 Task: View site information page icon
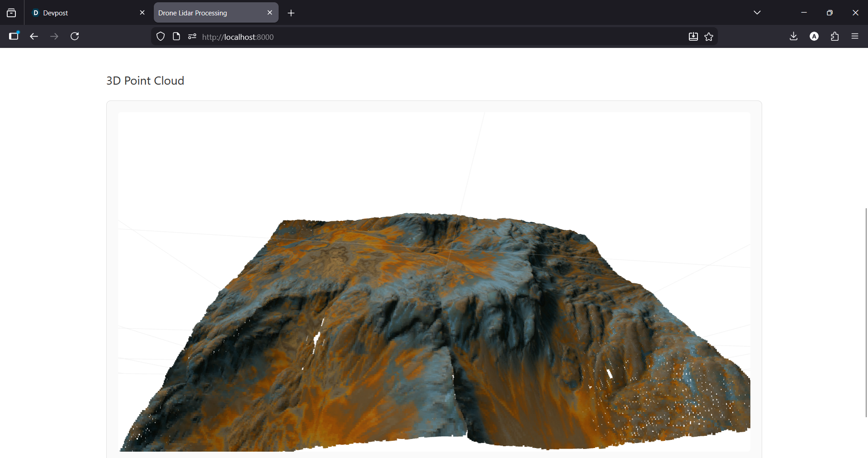click(x=176, y=37)
